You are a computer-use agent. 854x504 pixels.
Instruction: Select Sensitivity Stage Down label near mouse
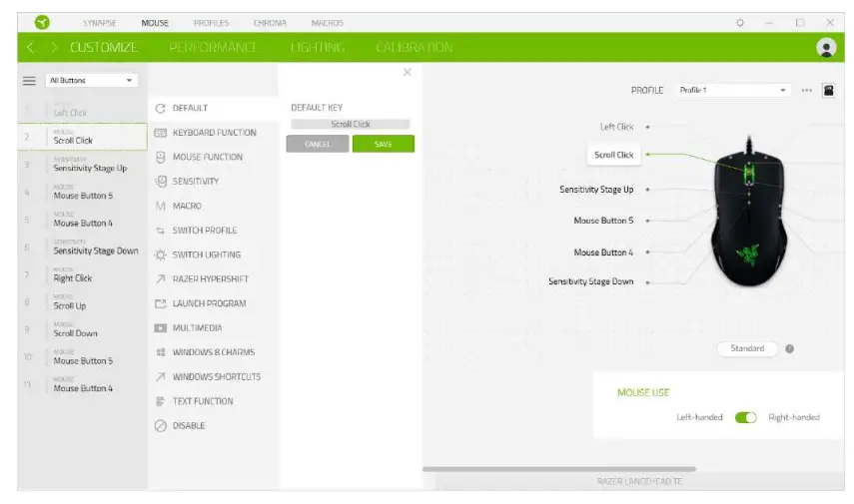(591, 281)
